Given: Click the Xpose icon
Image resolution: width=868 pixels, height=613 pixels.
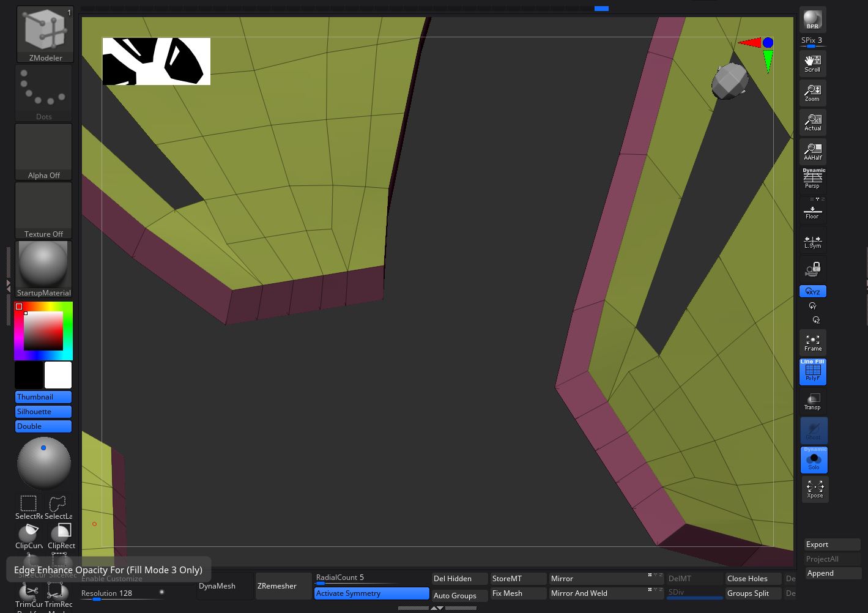Looking at the screenshot, I should [x=815, y=489].
